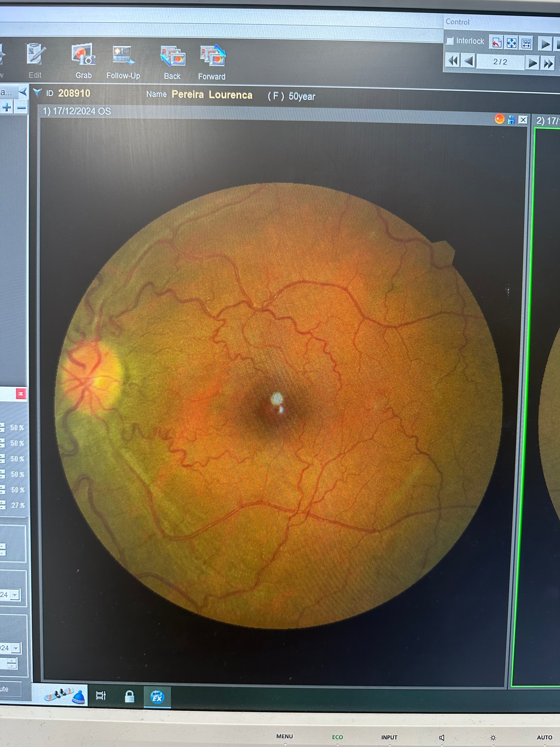
Task: Click the Grab capture icon
Action: (x=83, y=55)
